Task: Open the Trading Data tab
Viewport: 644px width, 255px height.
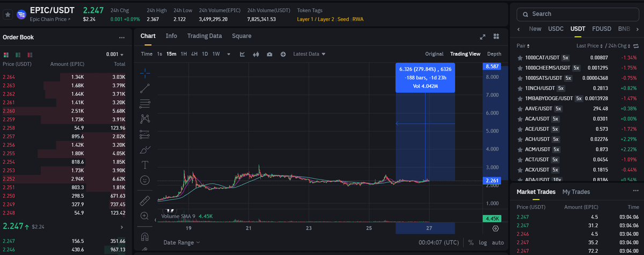Action: (204, 36)
